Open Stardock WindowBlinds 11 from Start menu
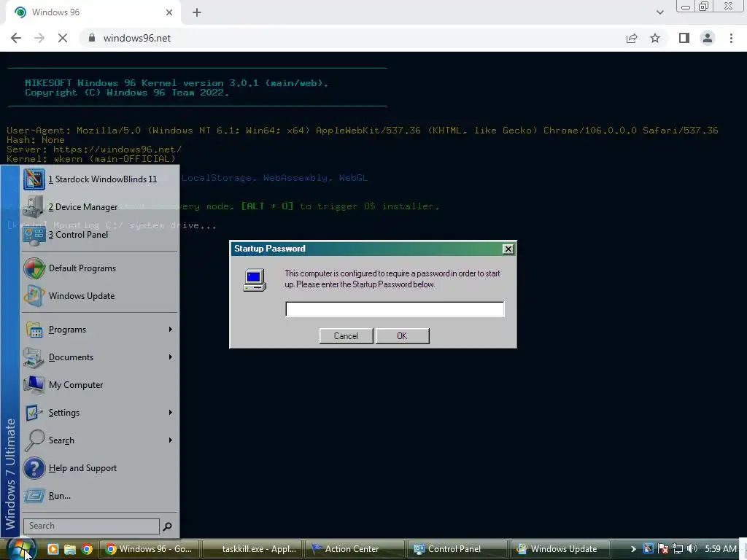This screenshot has height=560, width=747. [x=99, y=179]
